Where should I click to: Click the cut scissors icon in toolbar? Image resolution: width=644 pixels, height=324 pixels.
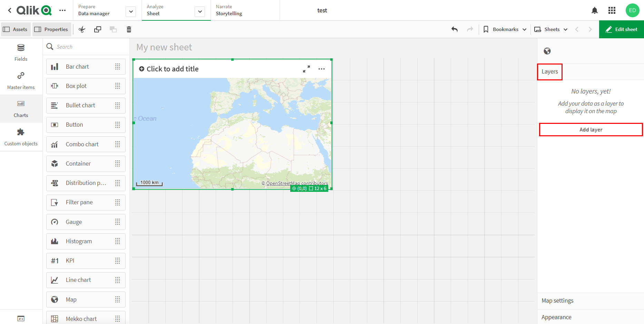click(x=82, y=29)
